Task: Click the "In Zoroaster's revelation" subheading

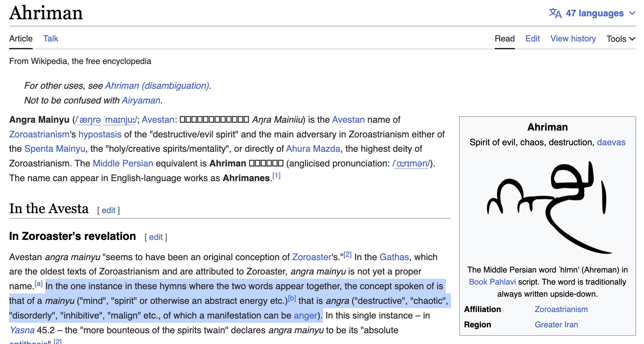Action: [x=72, y=236]
